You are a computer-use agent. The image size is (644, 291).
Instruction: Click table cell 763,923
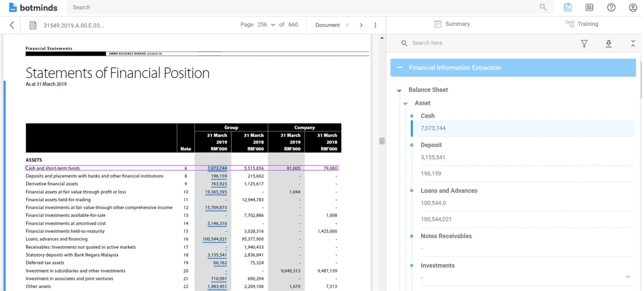point(219,184)
